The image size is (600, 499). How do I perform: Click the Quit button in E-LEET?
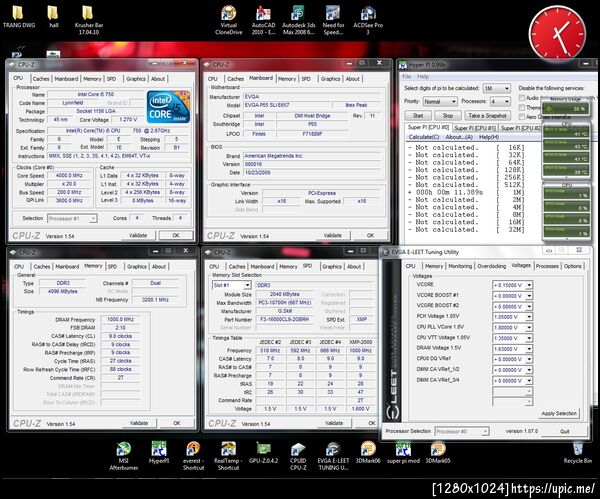pyautogui.click(x=565, y=431)
